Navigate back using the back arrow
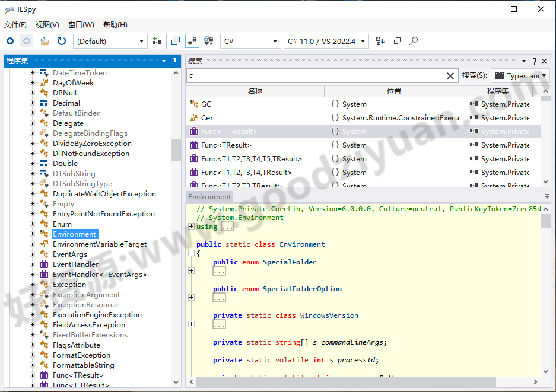Viewport: 556px width, 392px height. click(9, 41)
